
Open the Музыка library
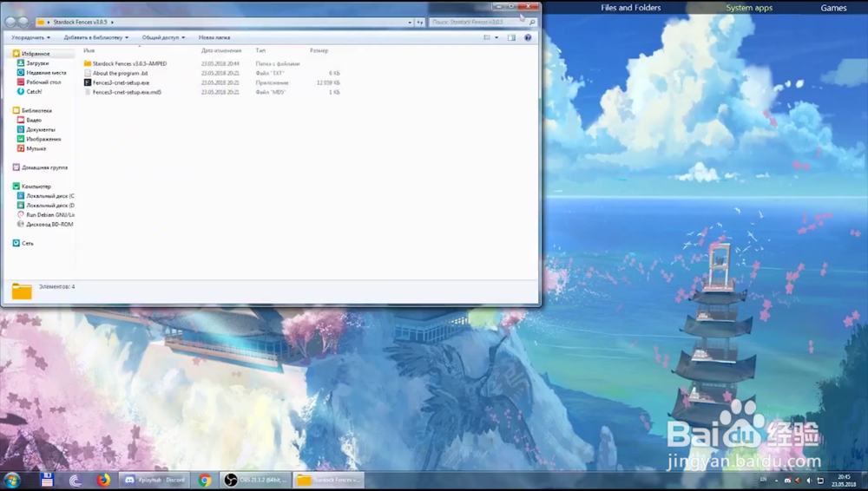point(36,148)
